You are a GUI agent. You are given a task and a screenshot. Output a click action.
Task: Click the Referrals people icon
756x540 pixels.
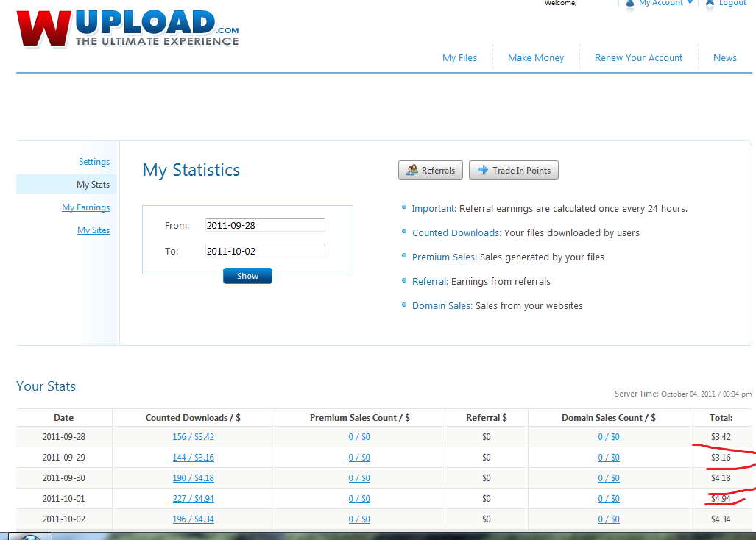tap(411, 170)
